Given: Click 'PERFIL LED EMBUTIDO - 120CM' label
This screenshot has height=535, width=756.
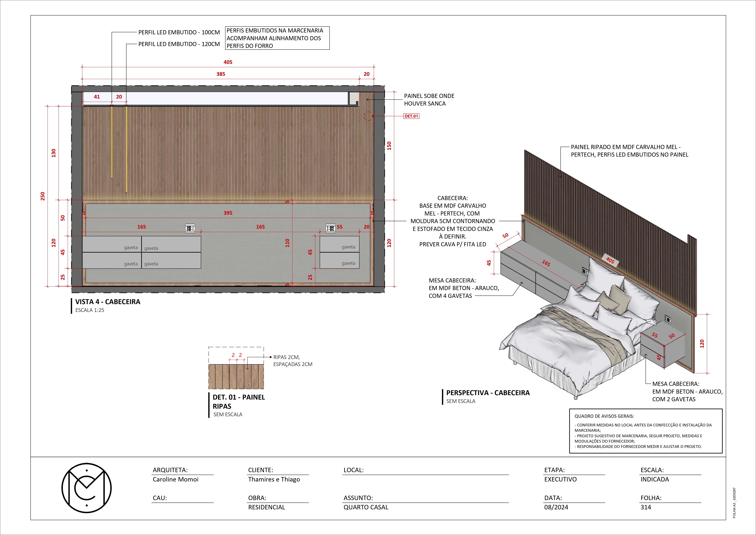Looking at the screenshot, I should click(179, 44).
